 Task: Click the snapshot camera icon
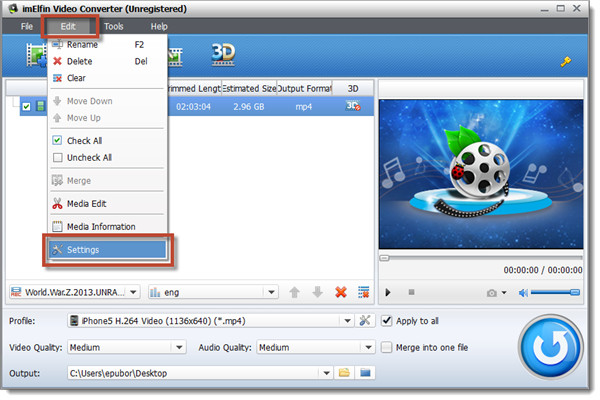coord(492,293)
